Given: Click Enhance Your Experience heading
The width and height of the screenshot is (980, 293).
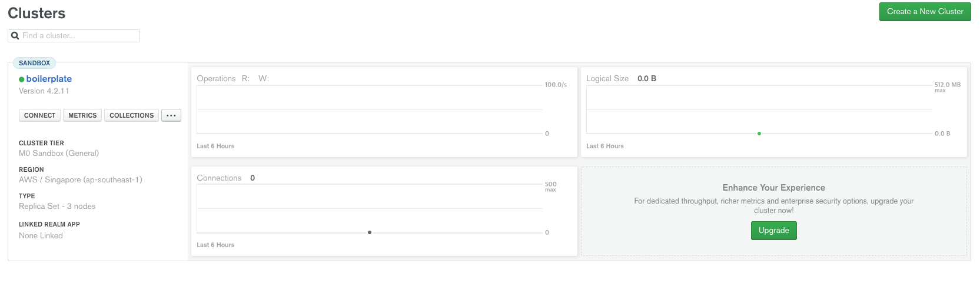Looking at the screenshot, I should [x=773, y=188].
